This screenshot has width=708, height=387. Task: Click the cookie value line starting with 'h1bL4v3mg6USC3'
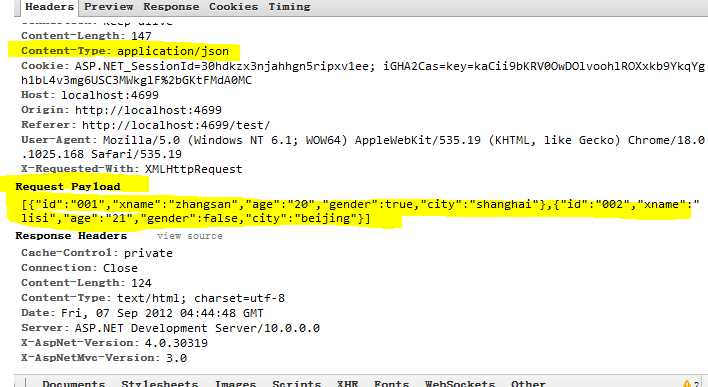pyautogui.click(x=136, y=80)
